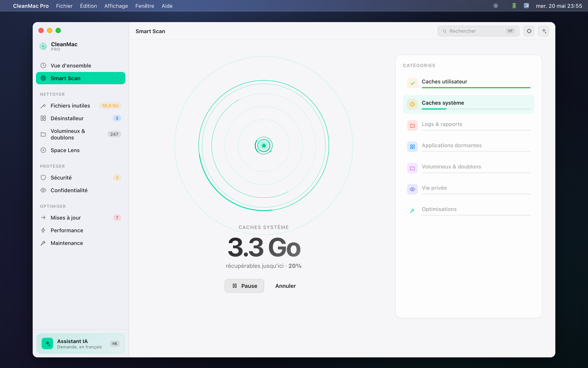This screenshot has width=588, height=368.
Task: Focus the Rechercher search field
Action: pos(478,31)
